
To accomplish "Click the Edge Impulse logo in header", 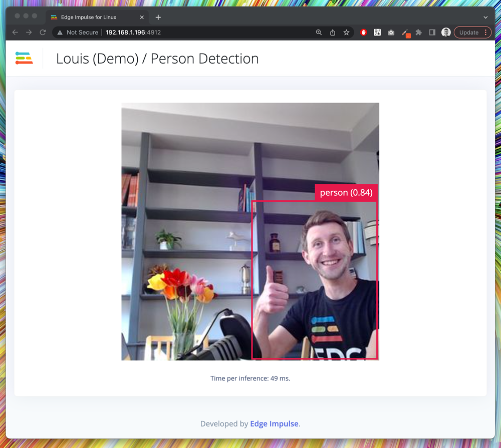I will 24,58.
